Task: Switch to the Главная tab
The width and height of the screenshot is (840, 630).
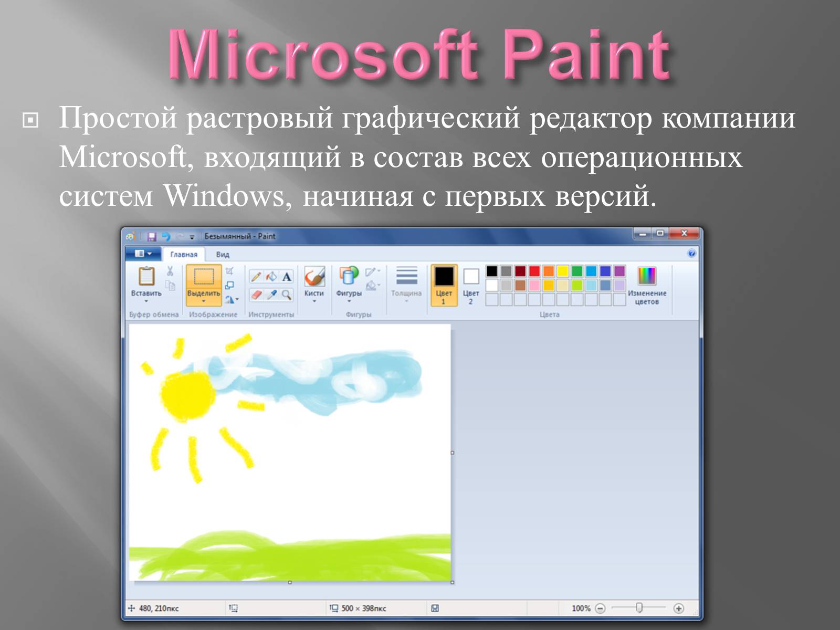Action: pyautogui.click(x=184, y=254)
